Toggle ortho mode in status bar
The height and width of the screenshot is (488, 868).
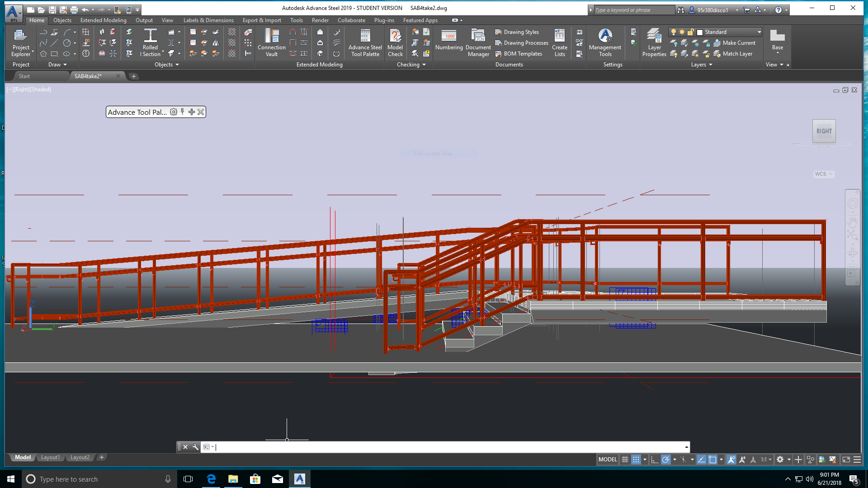(654, 459)
